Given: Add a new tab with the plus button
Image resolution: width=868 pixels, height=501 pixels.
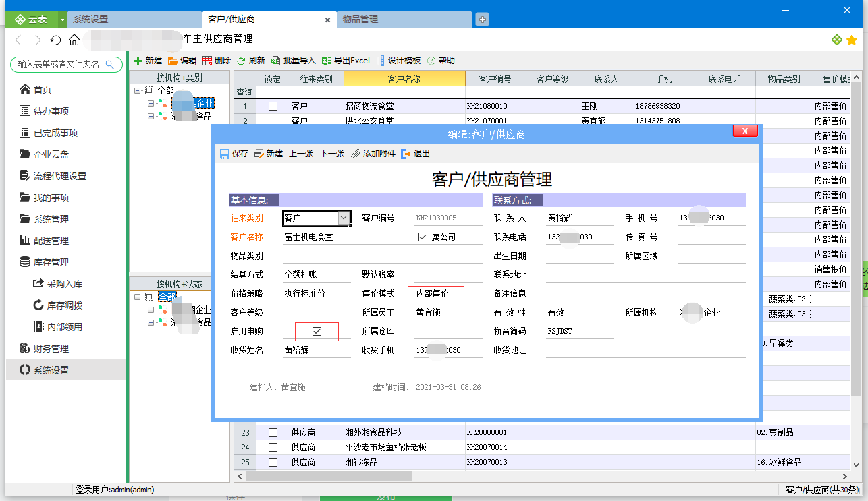Looking at the screenshot, I should pyautogui.click(x=482, y=20).
